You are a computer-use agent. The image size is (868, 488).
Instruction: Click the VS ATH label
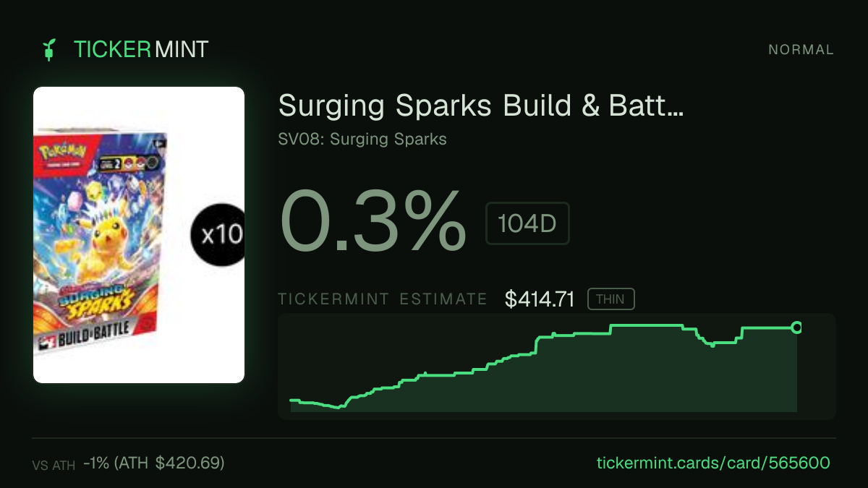[x=54, y=466]
